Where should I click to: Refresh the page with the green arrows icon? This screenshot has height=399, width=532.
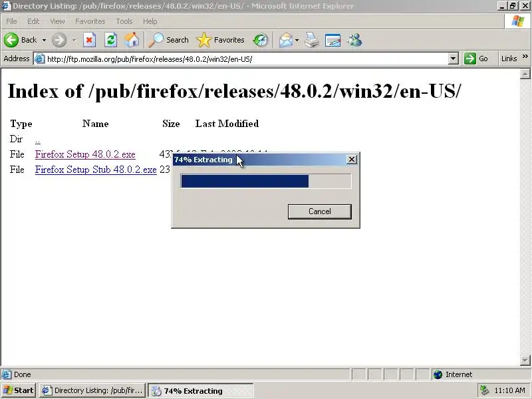point(110,40)
